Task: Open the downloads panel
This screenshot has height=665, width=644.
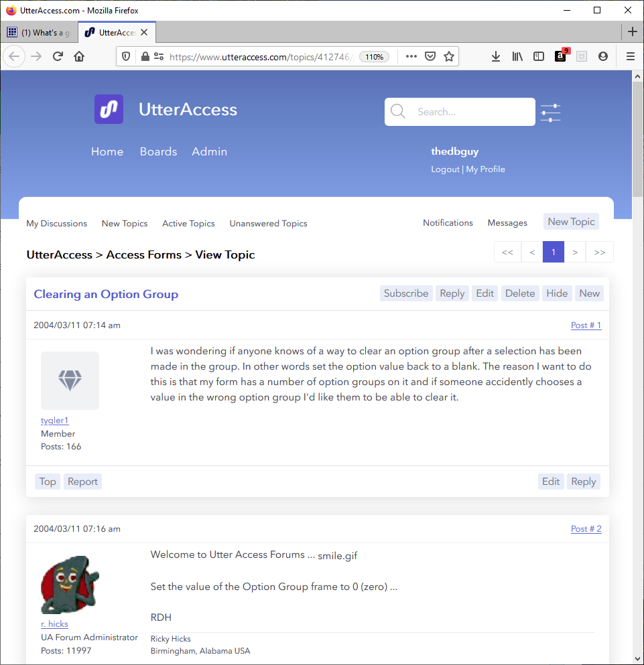Action: pos(495,56)
